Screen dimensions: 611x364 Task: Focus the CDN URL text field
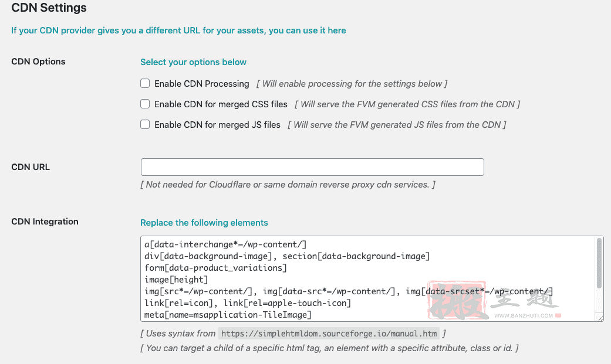pos(312,167)
